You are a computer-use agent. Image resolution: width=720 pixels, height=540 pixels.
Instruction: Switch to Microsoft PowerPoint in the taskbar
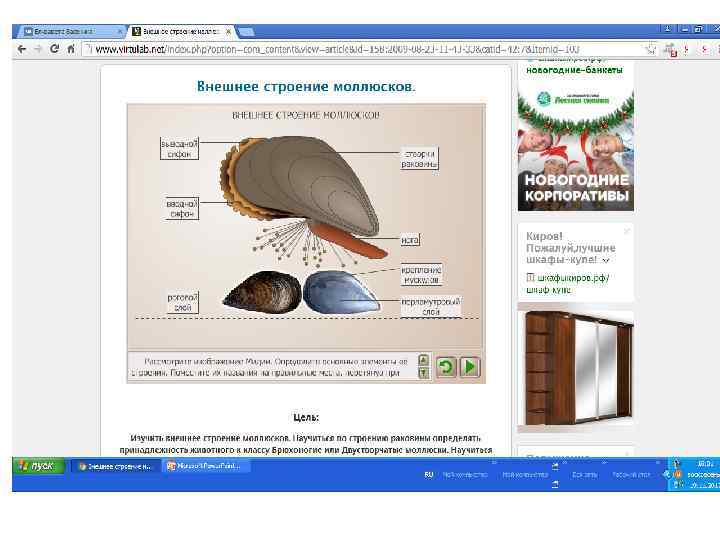(x=205, y=466)
